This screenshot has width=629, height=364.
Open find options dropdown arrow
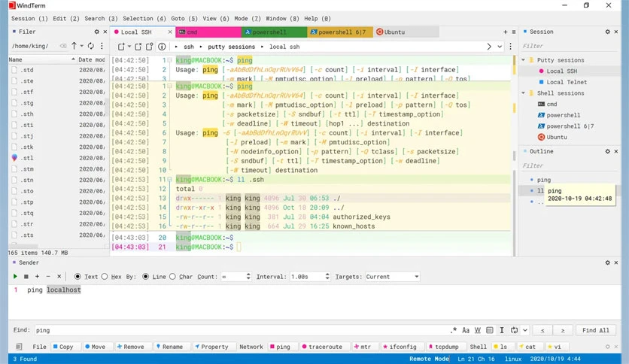(524, 330)
